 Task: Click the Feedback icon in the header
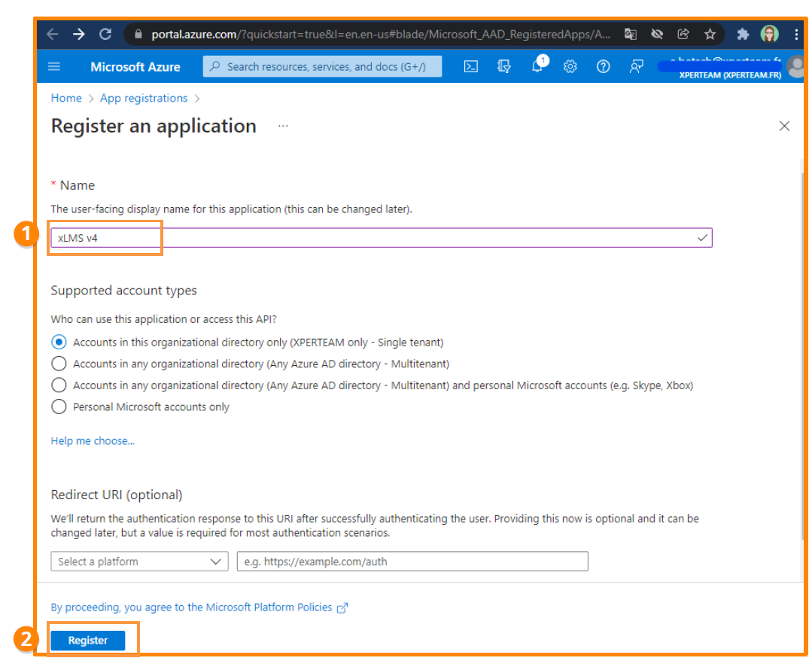pyautogui.click(x=637, y=66)
